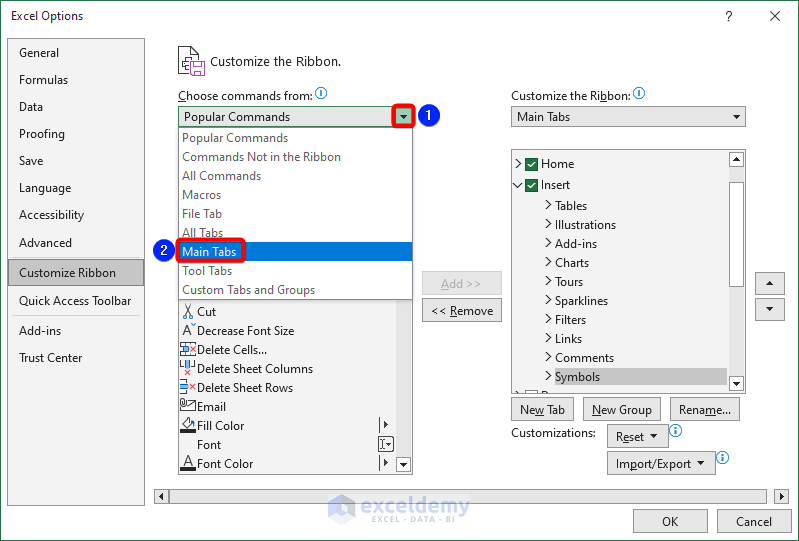Click the Cancel button
Screen dimensions: 799x541
(x=754, y=521)
